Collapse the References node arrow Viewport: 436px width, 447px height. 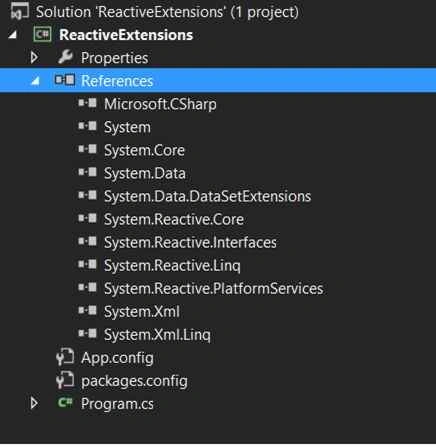point(35,81)
